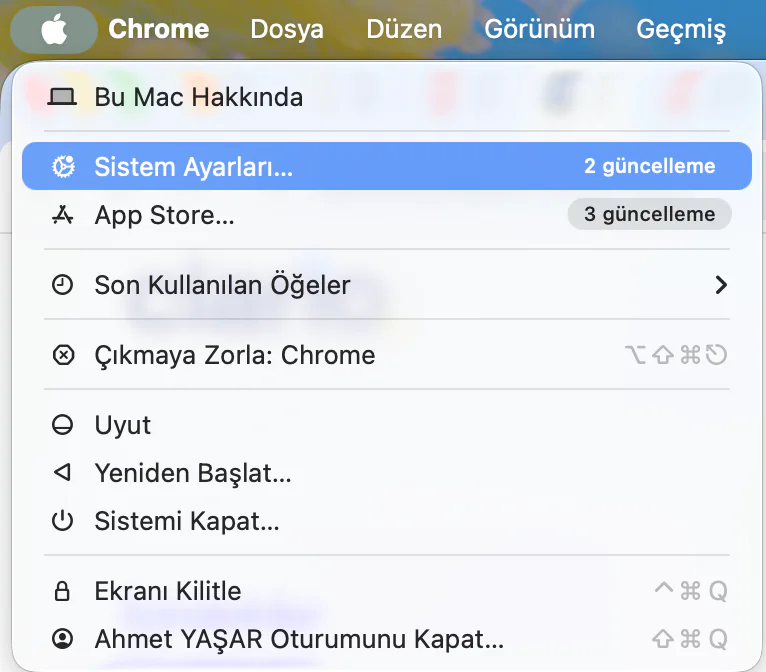Choose Yeniden Başlat…
The height and width of the screenshot is (672, 766).
point(387,473)
